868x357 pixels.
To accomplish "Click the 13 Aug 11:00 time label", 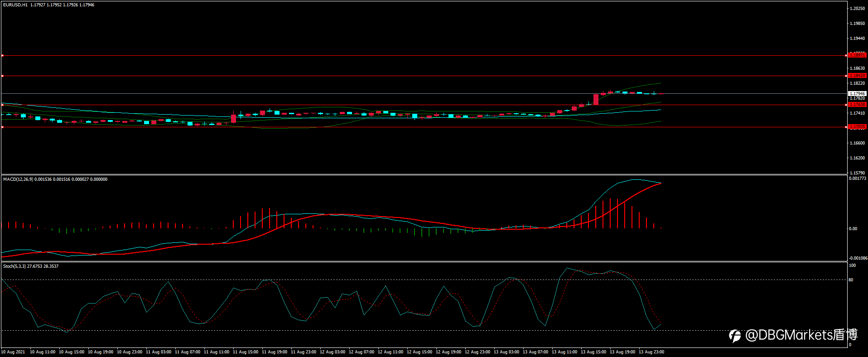I will (x=564, y=352).
